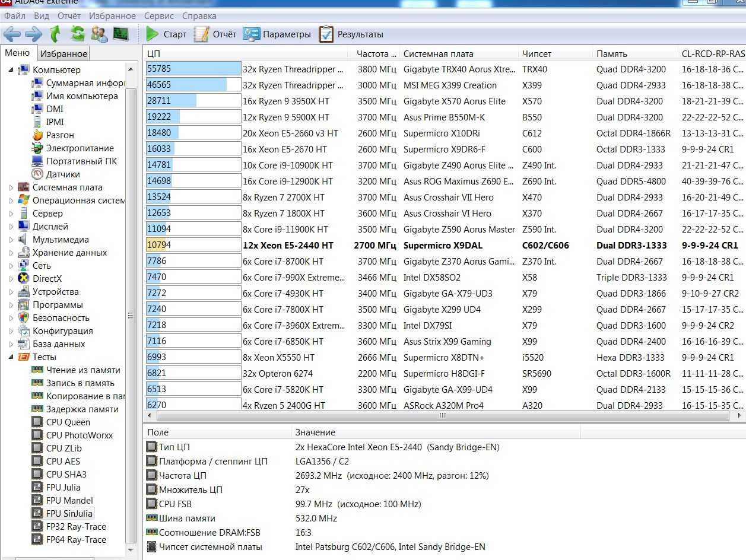Sort by the Чипсет column header
The height and width of the screenshot is (560, 746).
point(555,54)
